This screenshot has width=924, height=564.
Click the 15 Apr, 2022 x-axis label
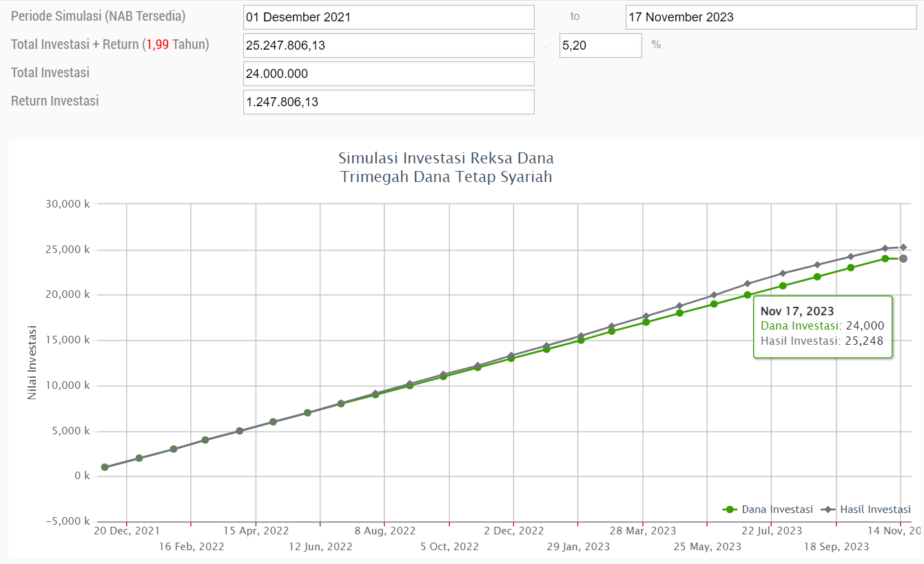click(256, 531)
